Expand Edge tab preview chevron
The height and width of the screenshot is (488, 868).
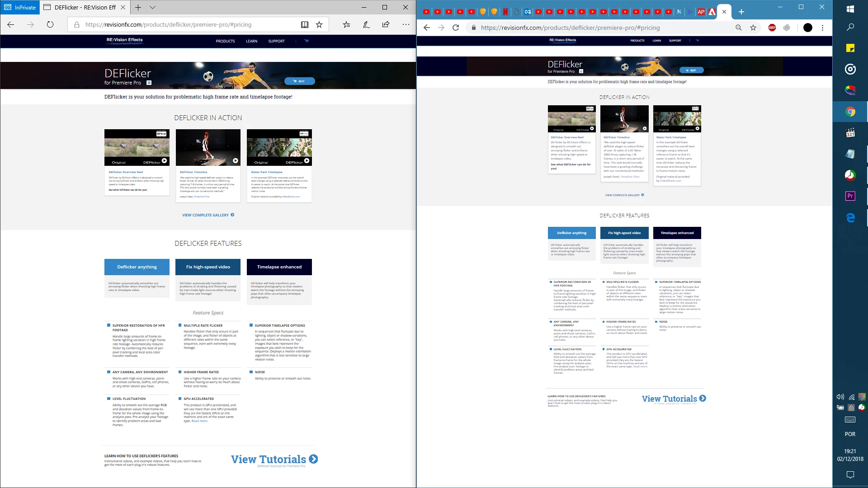152,7
